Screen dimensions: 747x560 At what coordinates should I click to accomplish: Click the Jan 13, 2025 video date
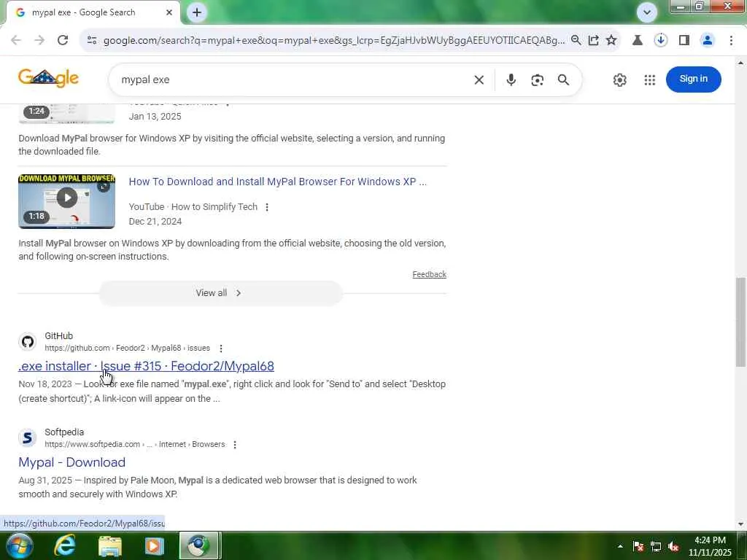coord(155,117)
